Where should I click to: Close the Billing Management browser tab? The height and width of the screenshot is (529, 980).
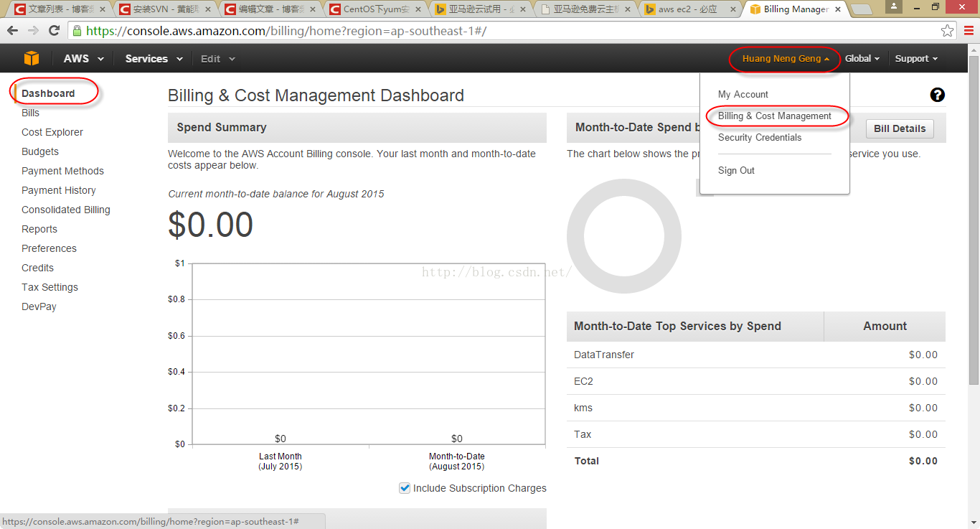(837, 9)
